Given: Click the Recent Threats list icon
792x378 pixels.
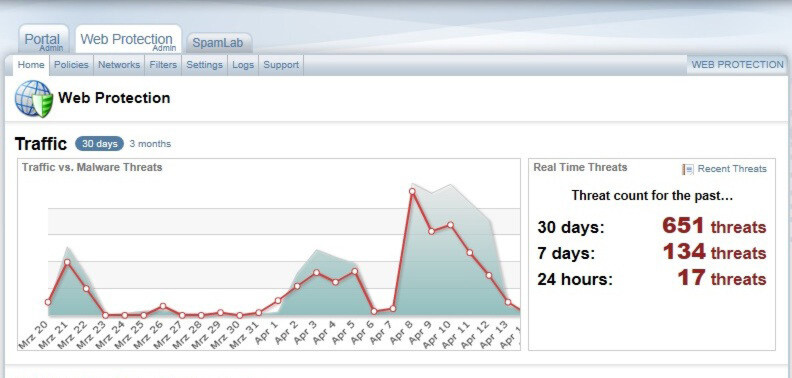Looking at the screenshot, I should 687,169.
